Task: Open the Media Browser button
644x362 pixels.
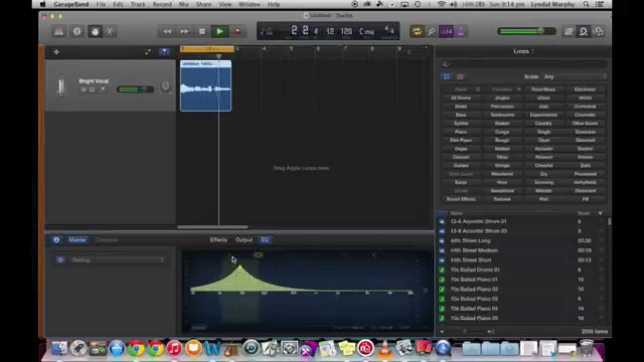Action: (x=598, y=32)
